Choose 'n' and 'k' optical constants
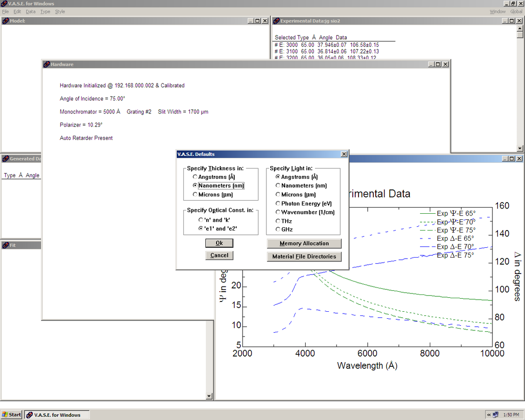 [201, 220]
